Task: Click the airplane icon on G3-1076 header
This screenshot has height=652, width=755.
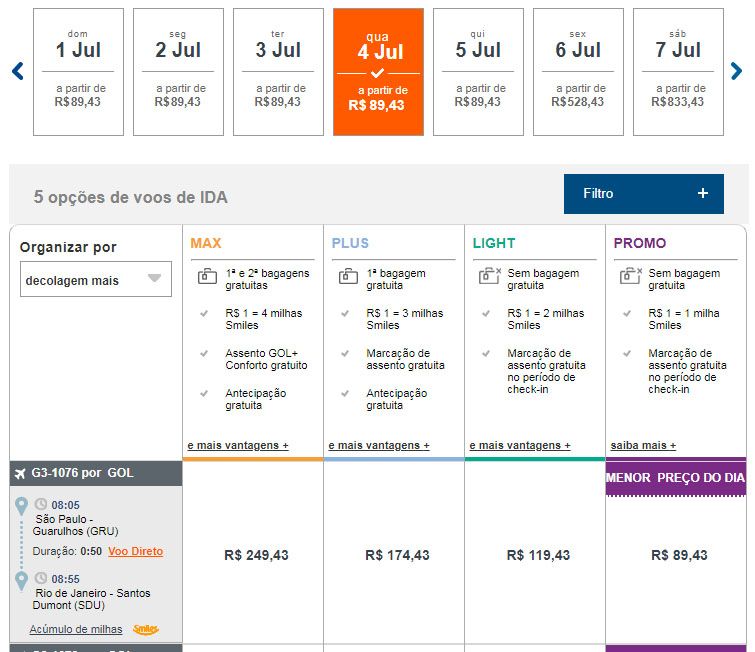Action: pos(20,473)
